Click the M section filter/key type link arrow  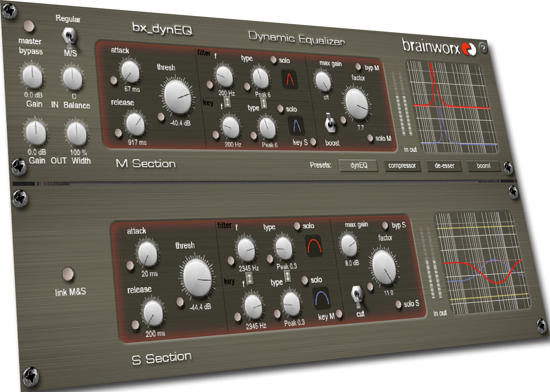pos(264,103)
